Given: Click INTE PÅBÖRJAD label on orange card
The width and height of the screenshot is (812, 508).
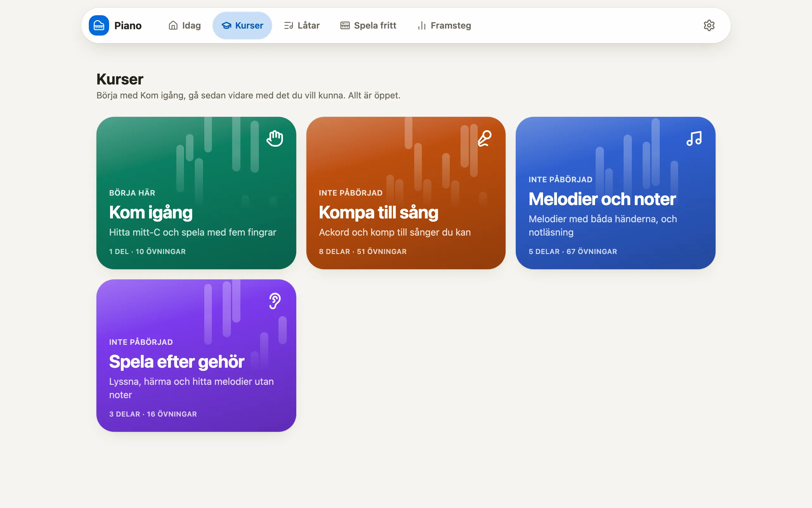Looking at the screenshot, I should (x=350, y=193).
